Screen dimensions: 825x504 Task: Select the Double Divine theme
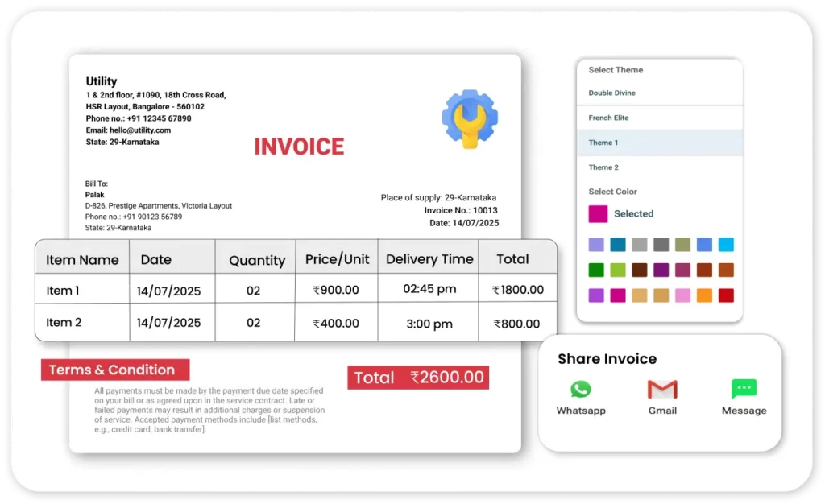[x=612, y=93]
